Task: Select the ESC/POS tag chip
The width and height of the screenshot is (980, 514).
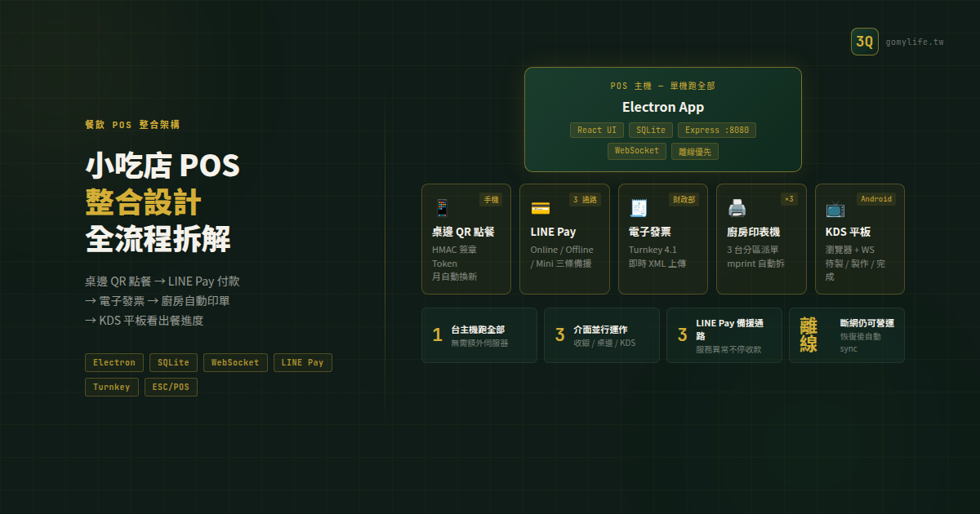Action: (171, 387)
